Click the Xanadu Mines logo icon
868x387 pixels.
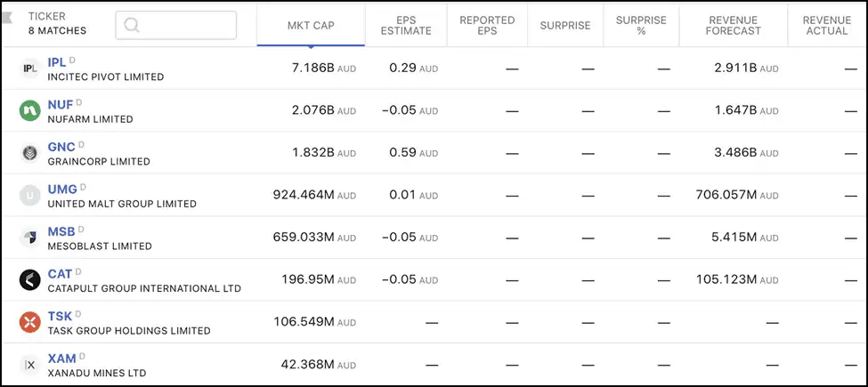pos(30,365)
